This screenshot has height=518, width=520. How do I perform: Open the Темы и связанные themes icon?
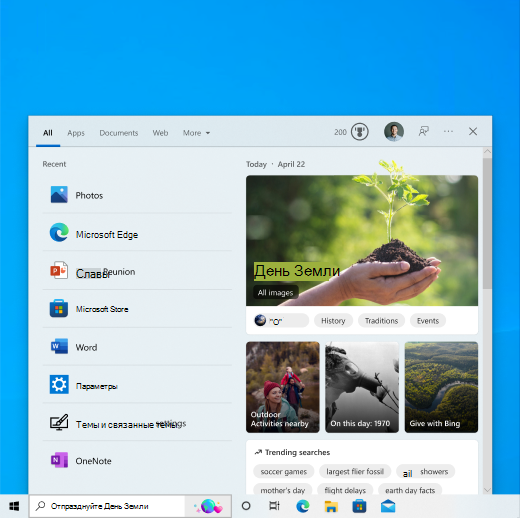[x=59, y=422]
